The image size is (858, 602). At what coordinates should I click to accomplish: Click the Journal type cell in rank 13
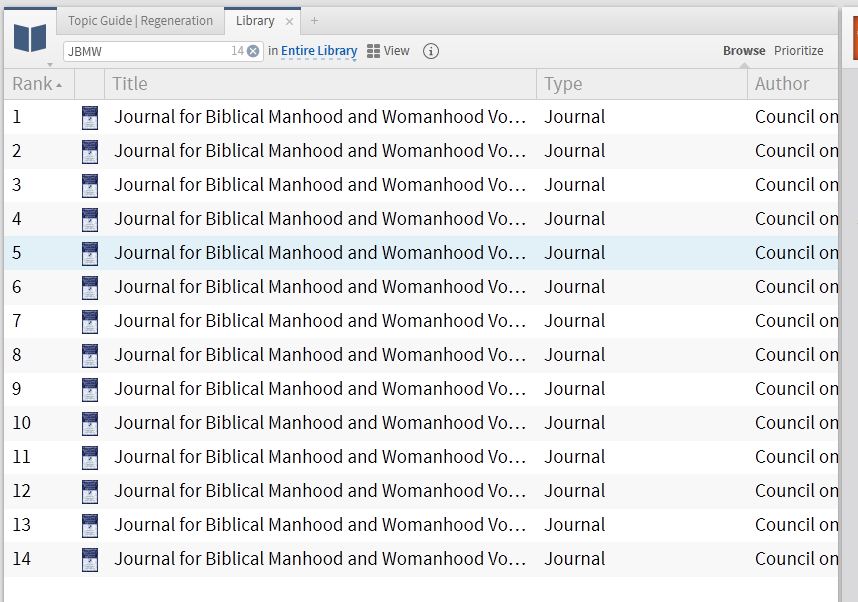pos(575,524)
